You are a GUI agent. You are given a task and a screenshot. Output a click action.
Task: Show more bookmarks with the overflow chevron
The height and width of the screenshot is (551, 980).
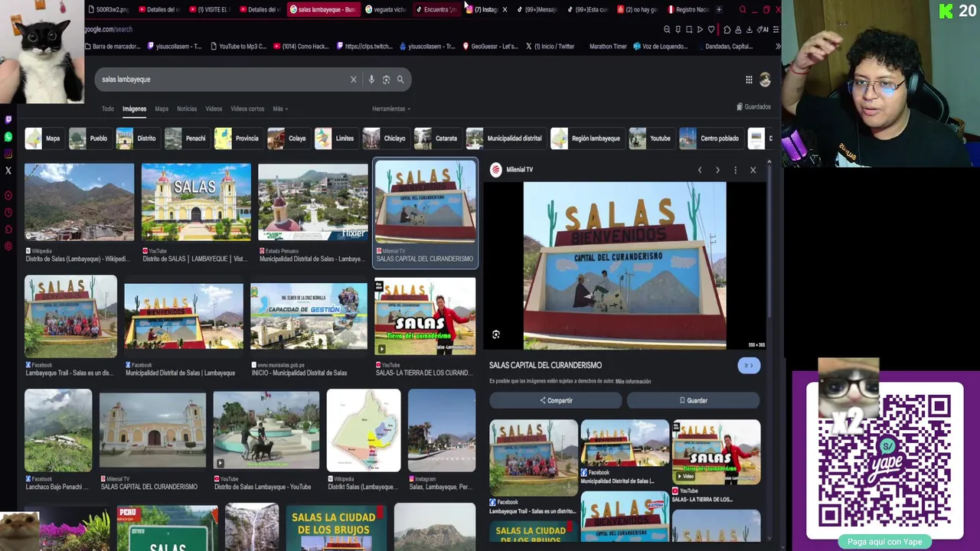click(778, 46)
